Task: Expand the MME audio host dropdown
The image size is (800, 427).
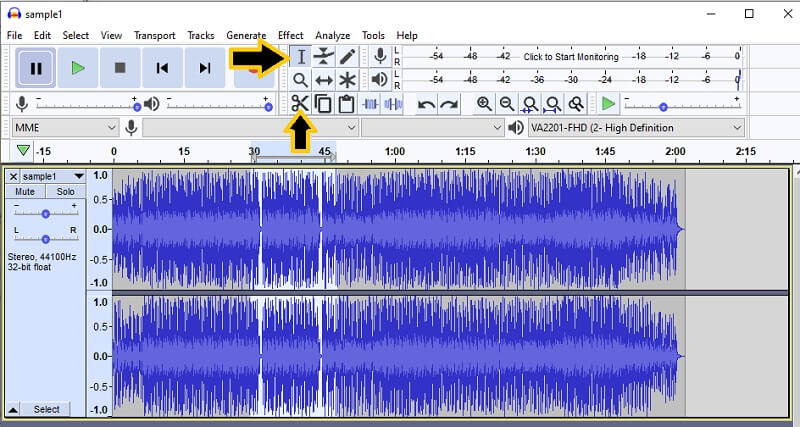Action: click(65, 128)
